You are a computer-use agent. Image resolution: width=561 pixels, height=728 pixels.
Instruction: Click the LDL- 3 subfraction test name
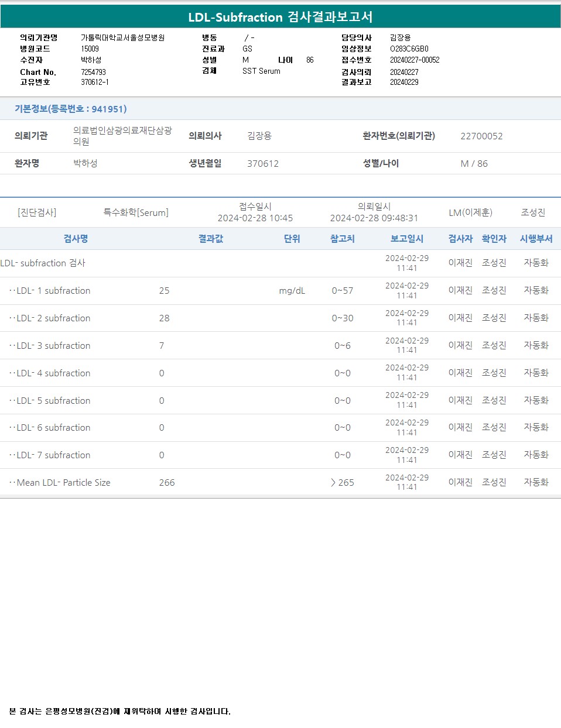pos(53,346)
